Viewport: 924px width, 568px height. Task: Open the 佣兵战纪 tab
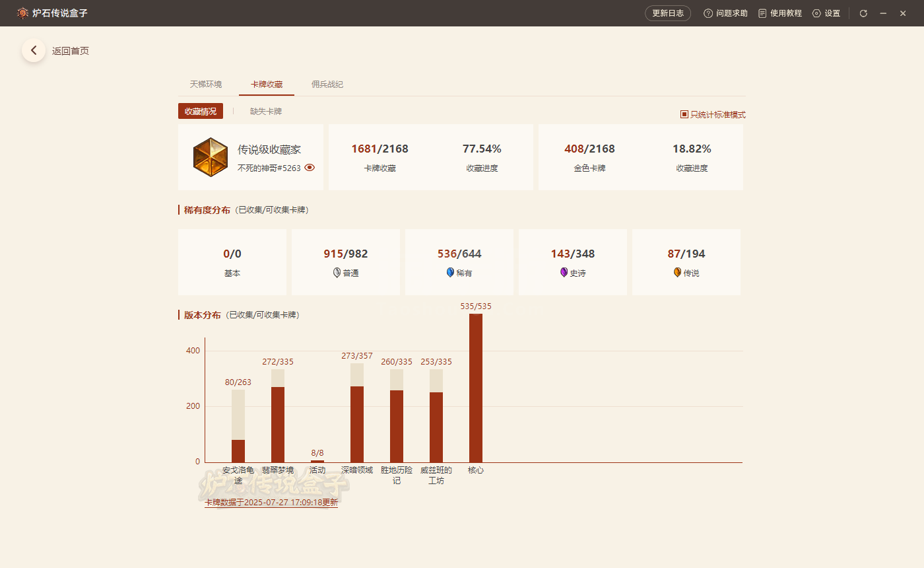click(327, 85)
